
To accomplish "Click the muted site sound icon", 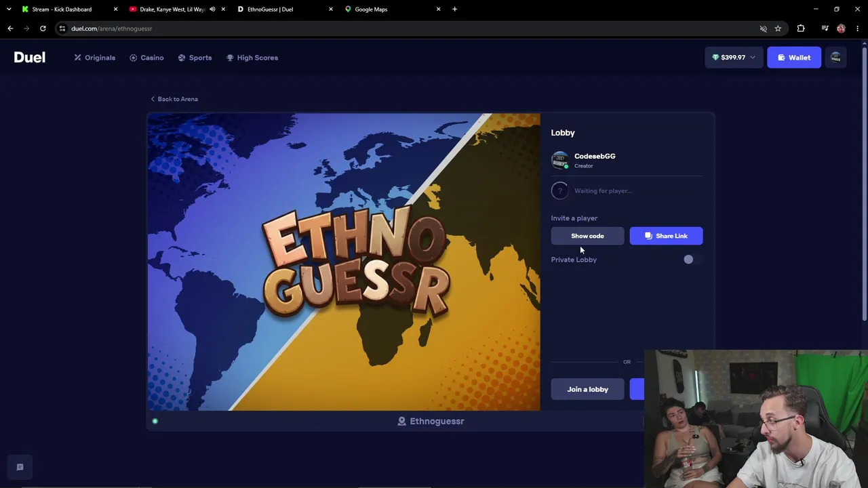I will tap(763, 28).
